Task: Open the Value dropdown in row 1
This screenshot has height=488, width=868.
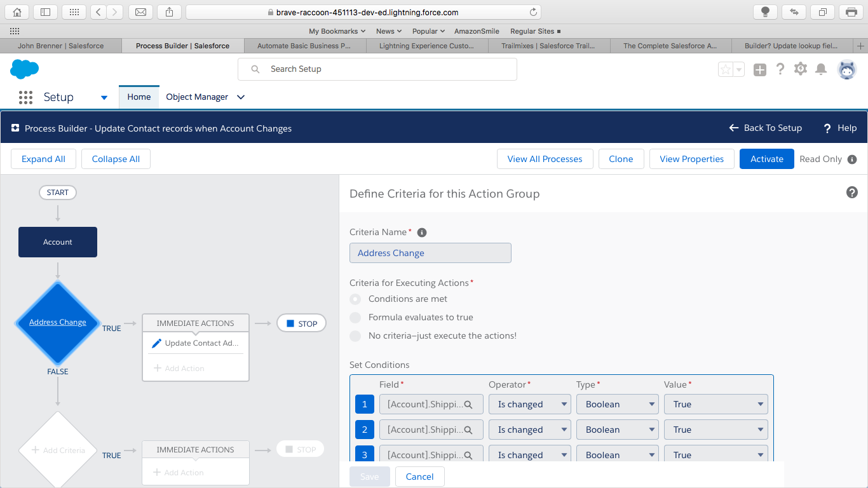Action: (x=716, y=404)
